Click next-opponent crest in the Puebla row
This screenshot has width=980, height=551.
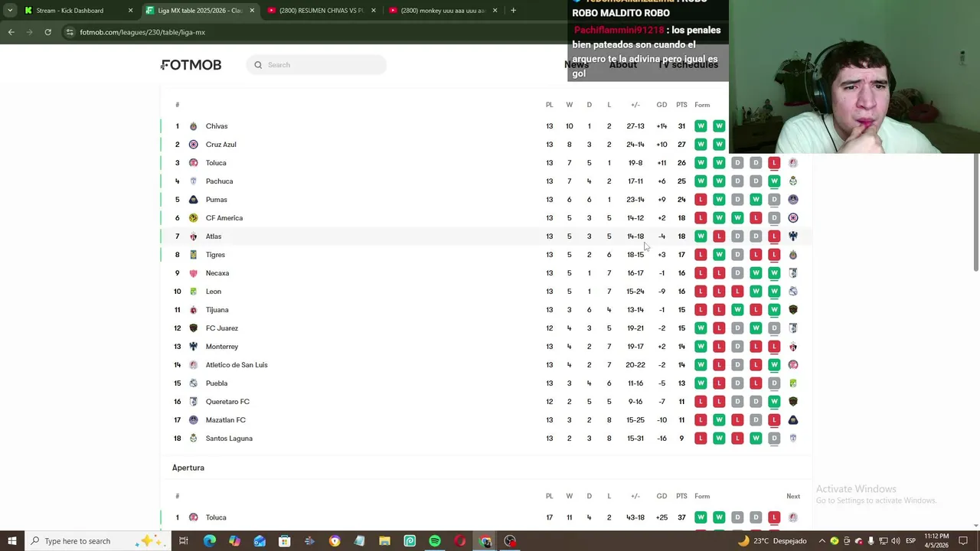[x=793, y=383]
